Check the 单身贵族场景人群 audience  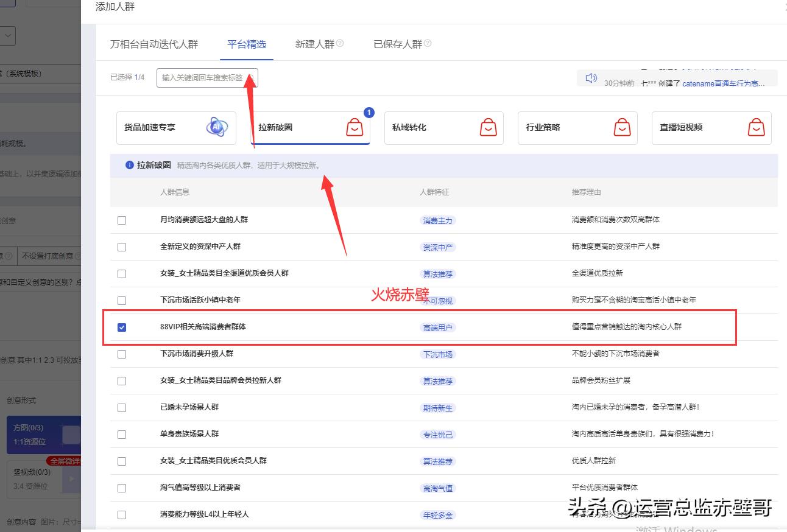(x=122, y=434)
